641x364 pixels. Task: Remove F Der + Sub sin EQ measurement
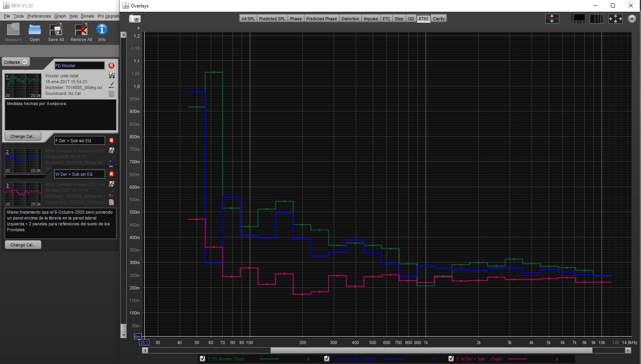[x=111, y=141]
